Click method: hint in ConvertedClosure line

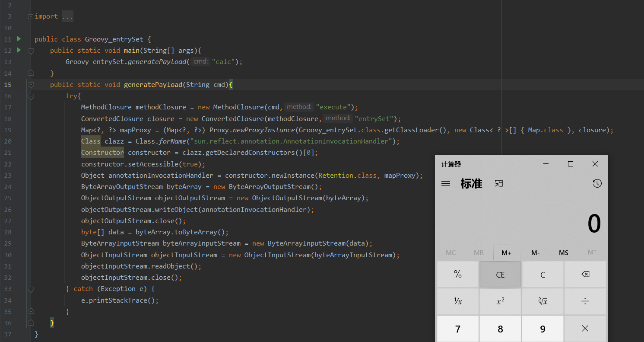click(338, 118)
